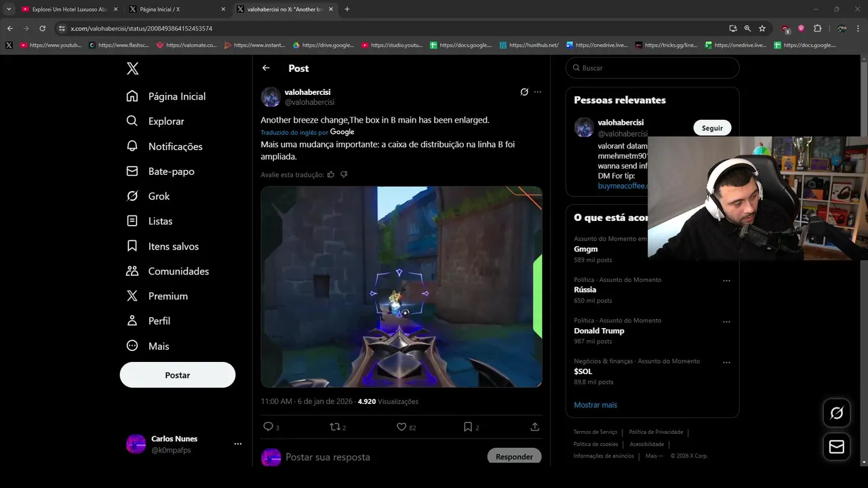868x488 pixels.
Task: Click valohabercisi author name on post
Action: coord(308,91)
